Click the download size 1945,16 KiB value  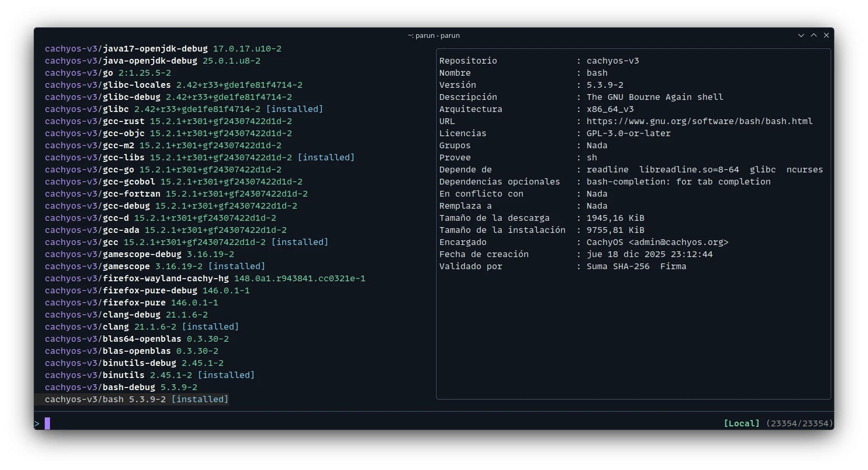(x=615, y=218)
